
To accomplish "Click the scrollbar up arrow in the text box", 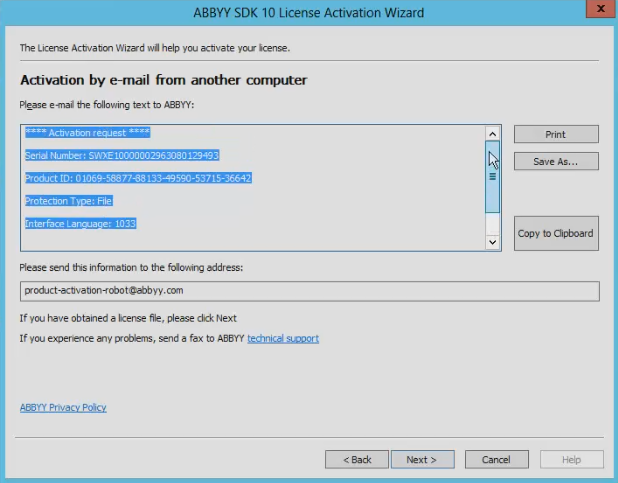I will point(492,133).
